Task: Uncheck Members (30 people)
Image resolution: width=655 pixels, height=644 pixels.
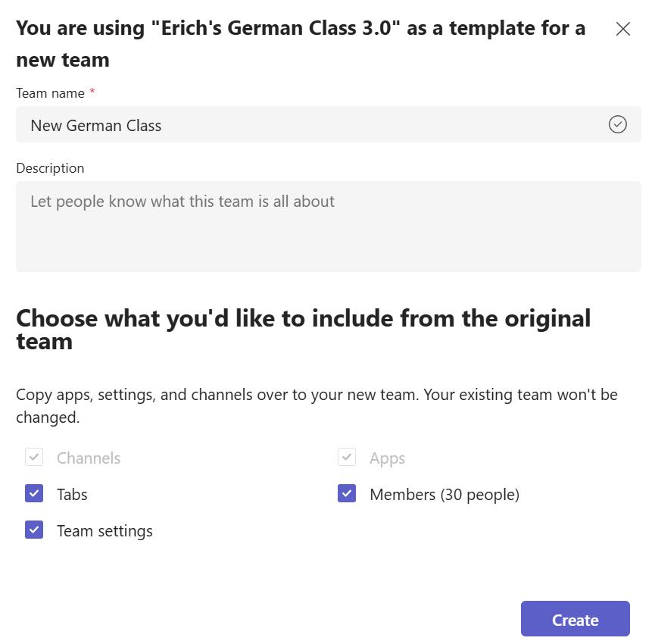Action: tap(346, 493)
